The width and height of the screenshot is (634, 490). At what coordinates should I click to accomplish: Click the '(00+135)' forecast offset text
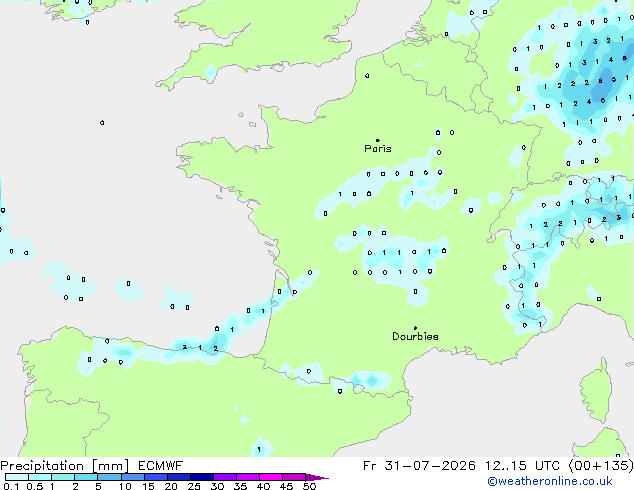click(601, 466)
